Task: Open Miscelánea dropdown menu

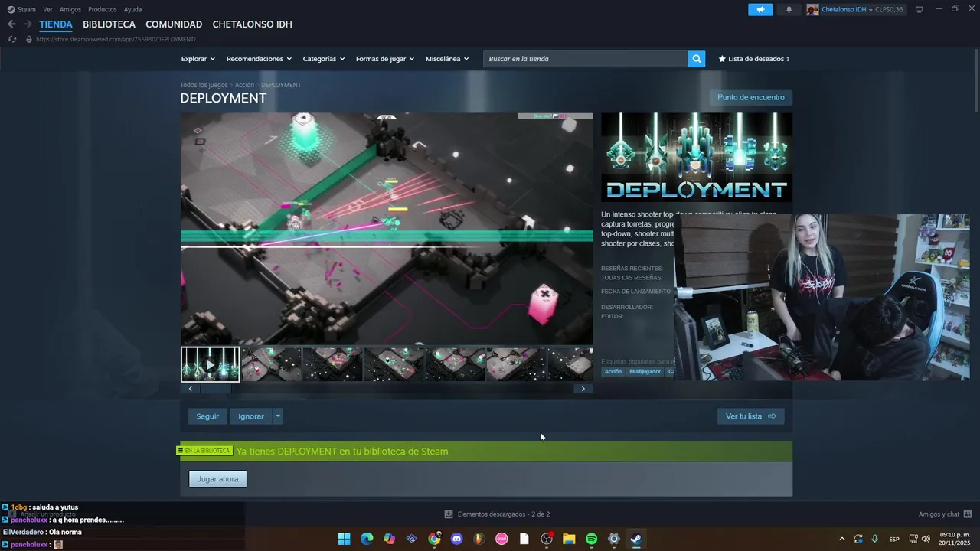Action: 447,59
